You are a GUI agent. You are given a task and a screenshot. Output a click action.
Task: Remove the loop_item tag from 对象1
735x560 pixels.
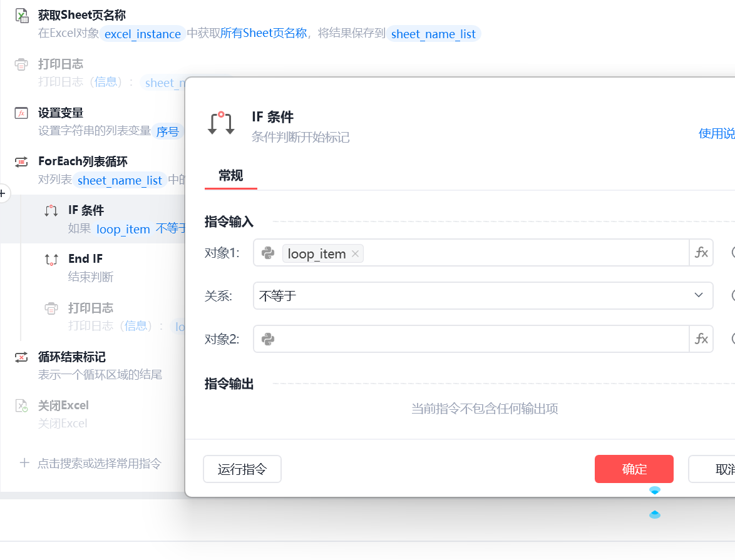[356, 253]
